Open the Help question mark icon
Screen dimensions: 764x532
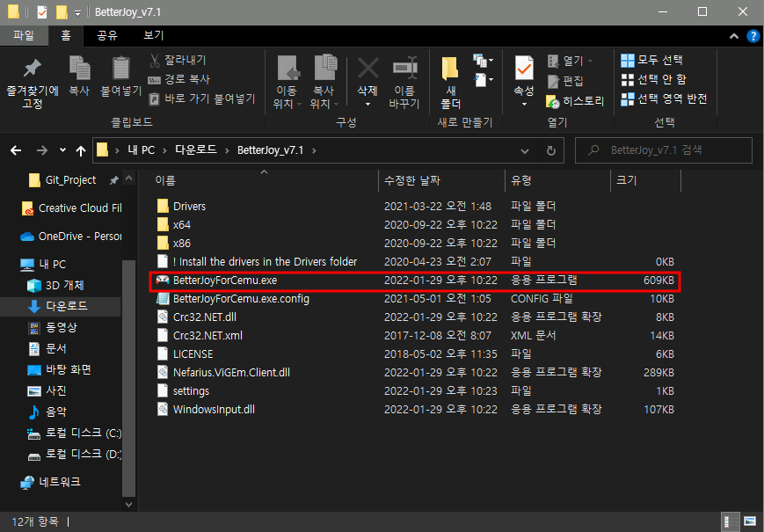click(753, 36)
